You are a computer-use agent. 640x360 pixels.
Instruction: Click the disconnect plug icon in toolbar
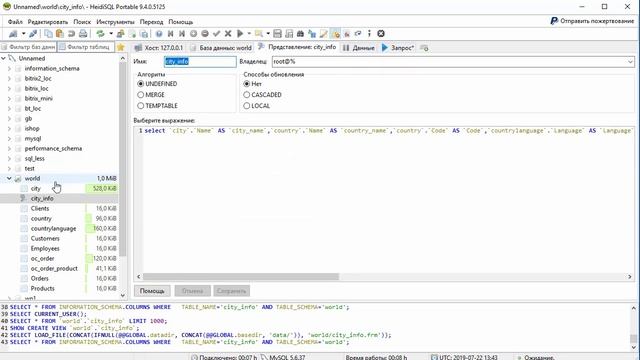tap(33, 33)
